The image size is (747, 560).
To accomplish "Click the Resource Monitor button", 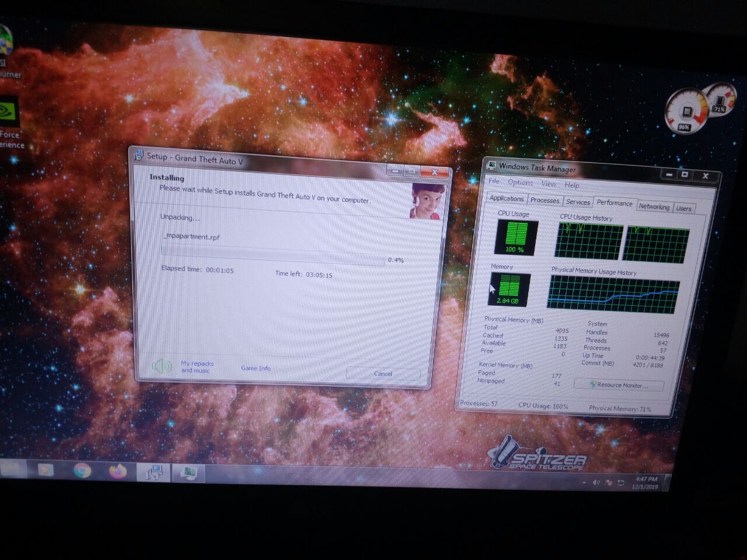I will 619,385.
